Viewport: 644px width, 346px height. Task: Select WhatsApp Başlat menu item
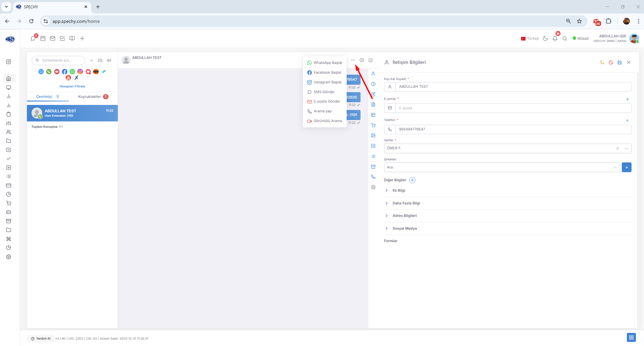coord(325,63)
